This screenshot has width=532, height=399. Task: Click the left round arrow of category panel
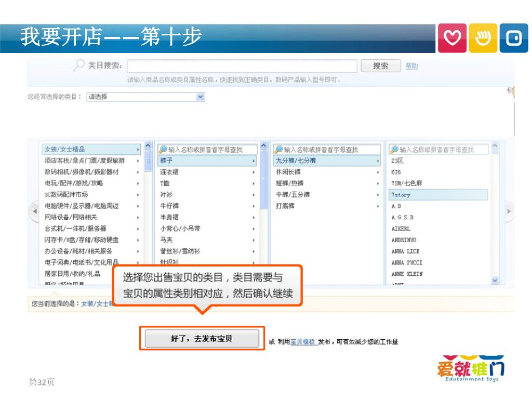35,211
